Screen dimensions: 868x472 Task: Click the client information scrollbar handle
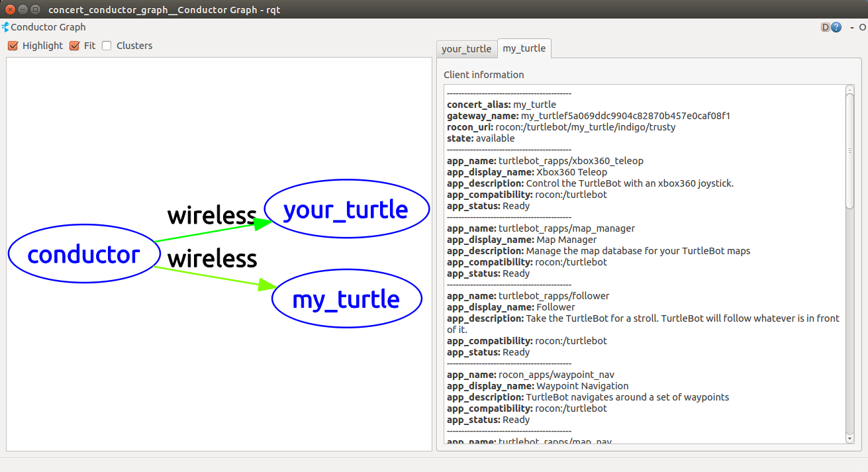tap(849, 151)
